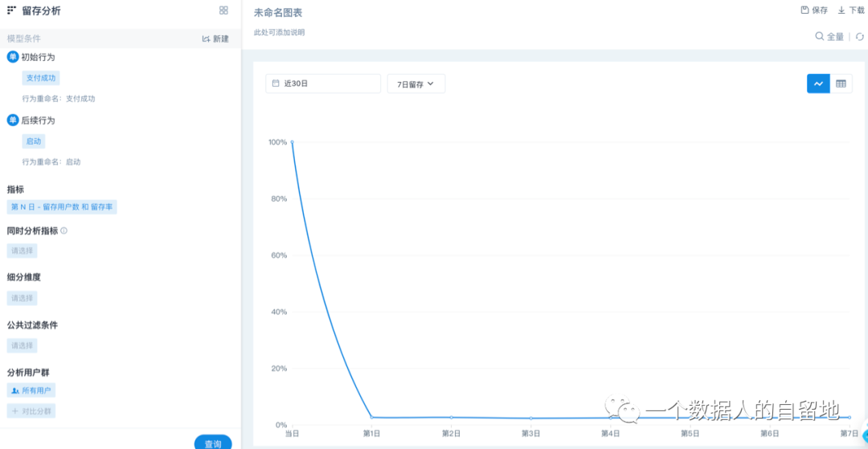The width and height of the screenshot is (868, 449).
Task: Open 请选择 under 公共过滤条件
Action: pyautogui.click(x=23, y=345)
